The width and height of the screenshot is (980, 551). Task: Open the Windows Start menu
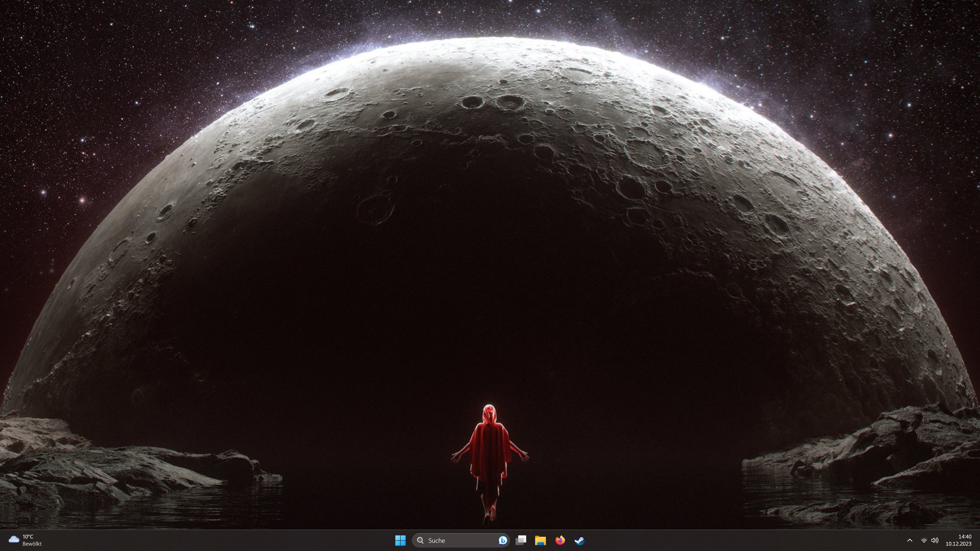coord(400,540)
